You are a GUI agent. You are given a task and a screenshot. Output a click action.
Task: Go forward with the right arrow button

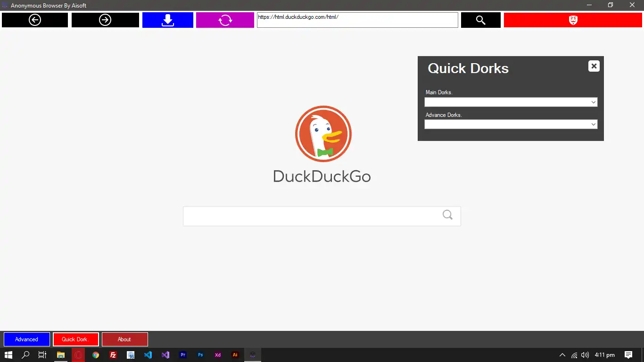pos(105,20)
